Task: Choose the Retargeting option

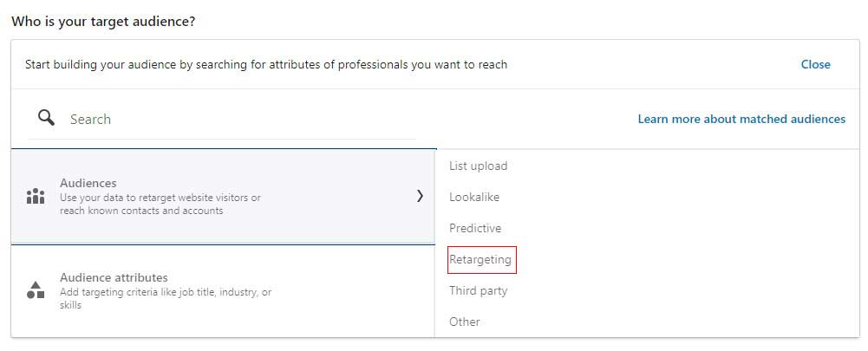Action: pos(480,259)
